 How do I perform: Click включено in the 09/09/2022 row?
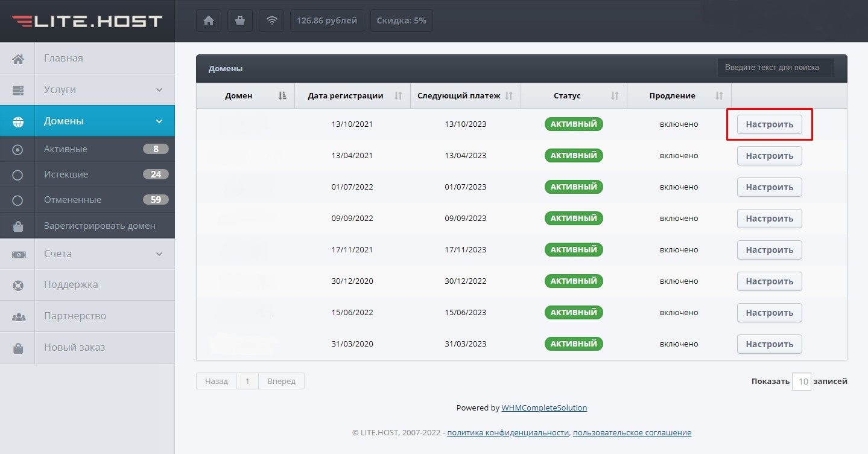click(x=679, y=219)
